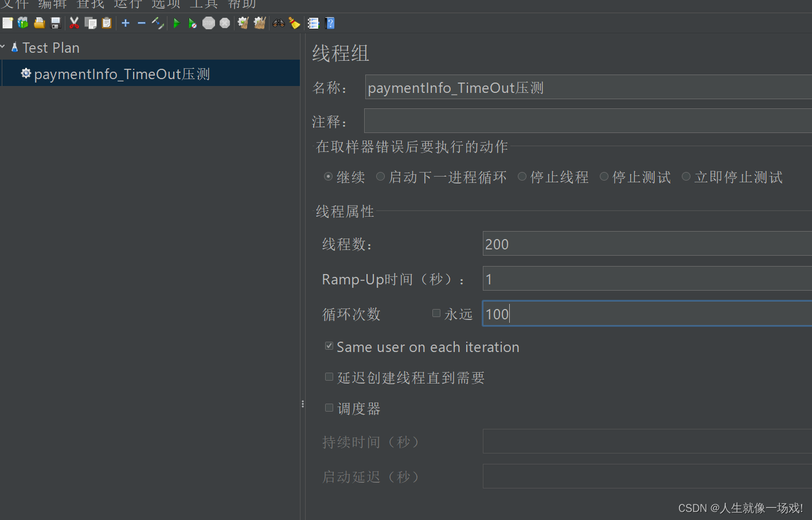Start the test with green play icon

[177, 23]
